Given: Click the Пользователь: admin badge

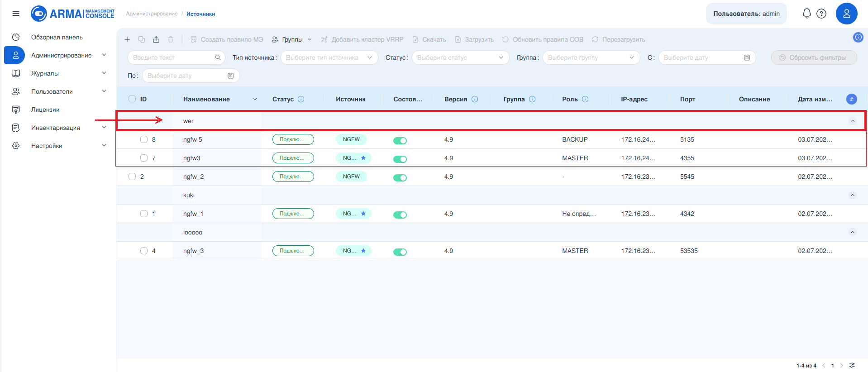Looking at the screenshot, I should tap(746, 14).
